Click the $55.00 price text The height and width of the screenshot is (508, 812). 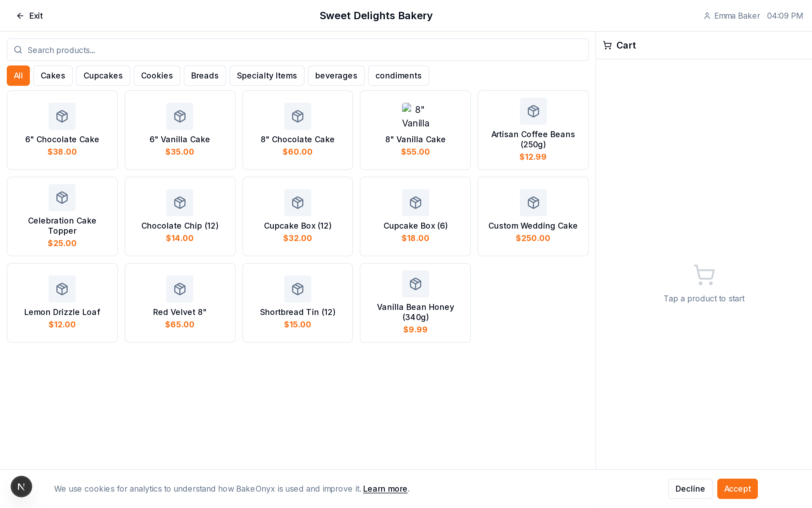click(415, 152)
